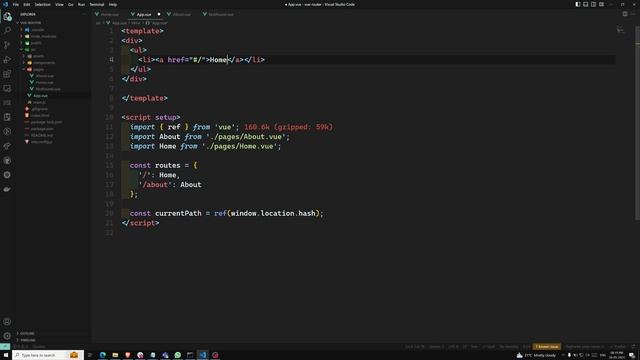Open the Edit menu
640x360 pixels.
(27, 4)
